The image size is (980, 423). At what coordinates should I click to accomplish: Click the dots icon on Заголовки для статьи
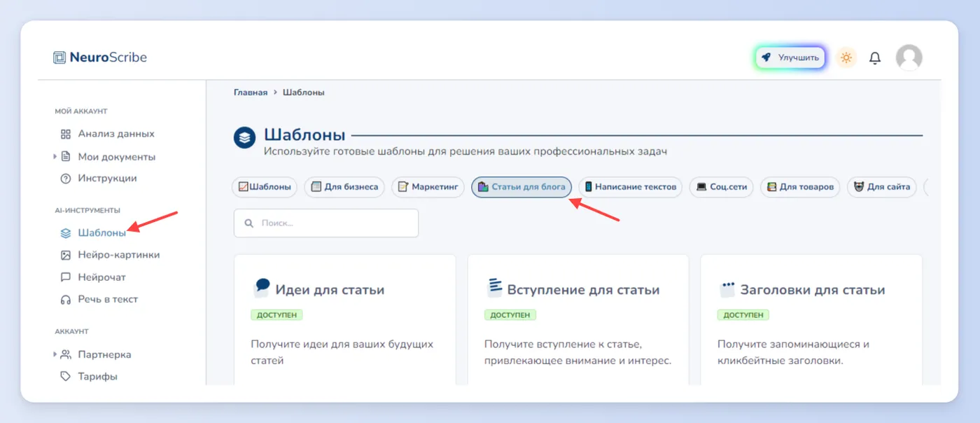[728, 289]
